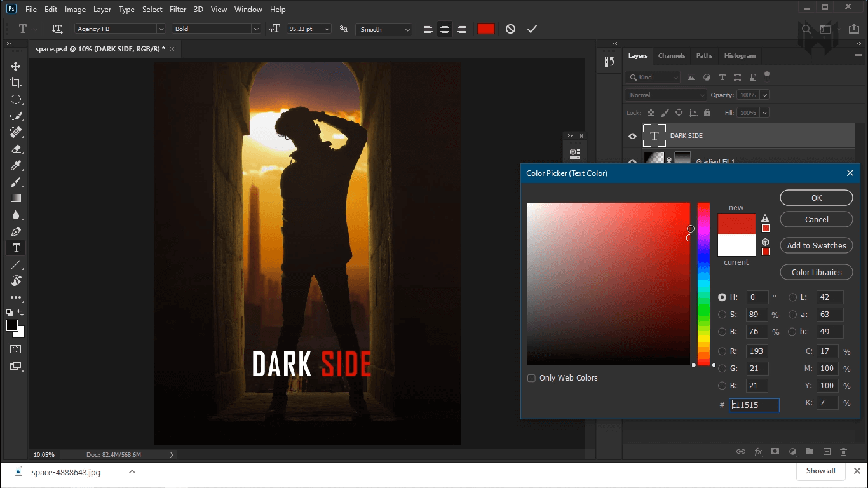This screenshot has height=488, width=868.
Task: Select the R red radio button
Action: pyautogui.click(x=722, y=351)
